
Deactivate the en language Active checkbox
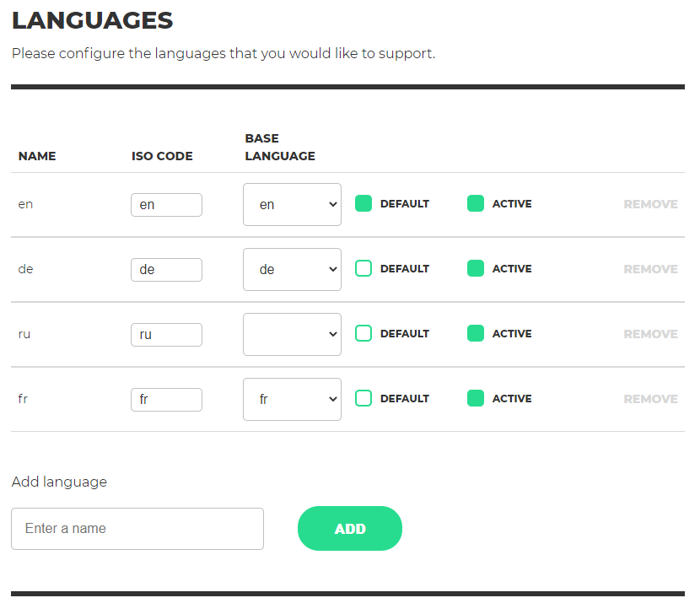(476, 203)
